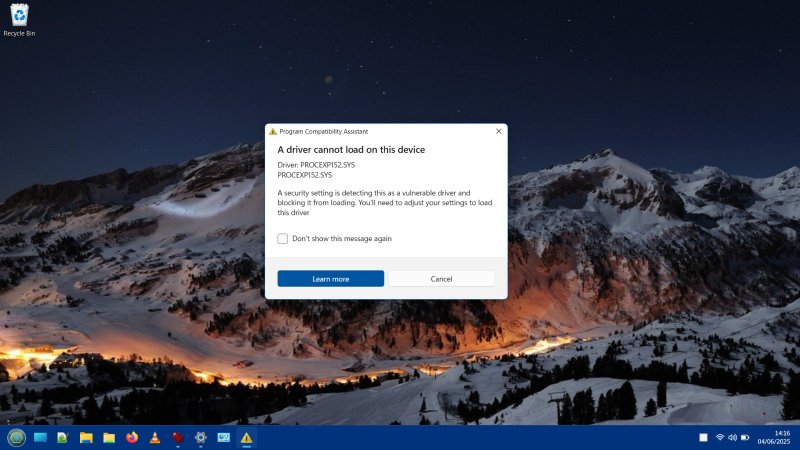800x450 pixels.
Task: Open the Start menu button
Action: point(17,438)
